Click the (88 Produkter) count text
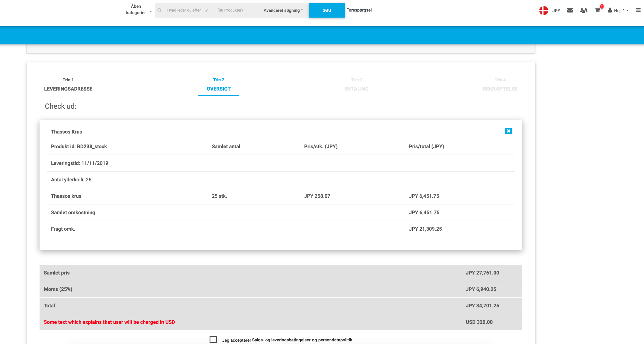The width and height of the screenshot is (644, 344). pyautogui.click(x=230, y=10)
